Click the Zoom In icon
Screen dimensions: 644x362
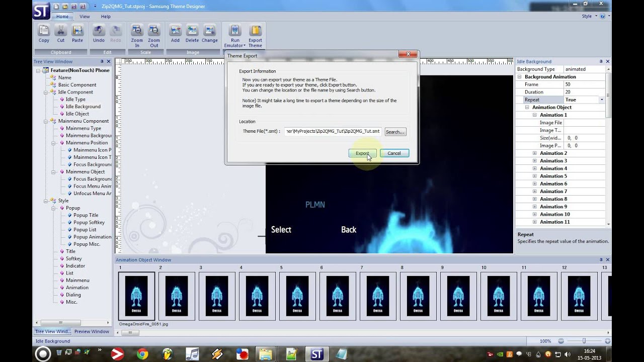point(137,30)
